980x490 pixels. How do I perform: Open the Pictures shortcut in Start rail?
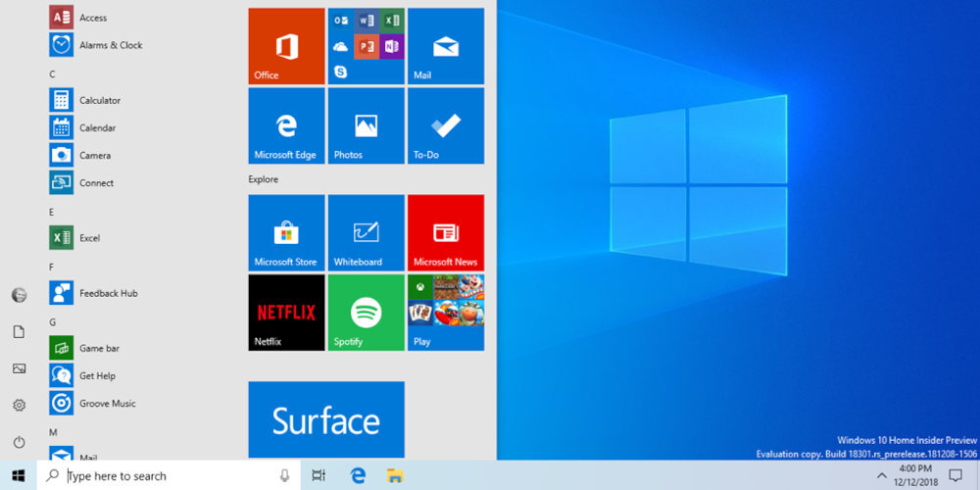(x=20, y=368)
